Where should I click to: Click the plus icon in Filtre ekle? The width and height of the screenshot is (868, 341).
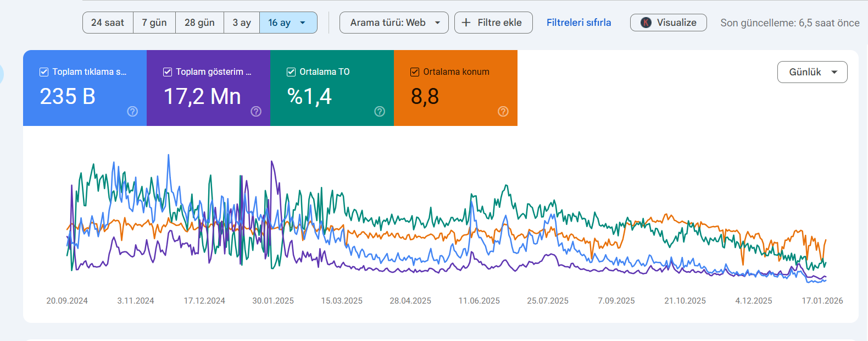tap(466, 23)
